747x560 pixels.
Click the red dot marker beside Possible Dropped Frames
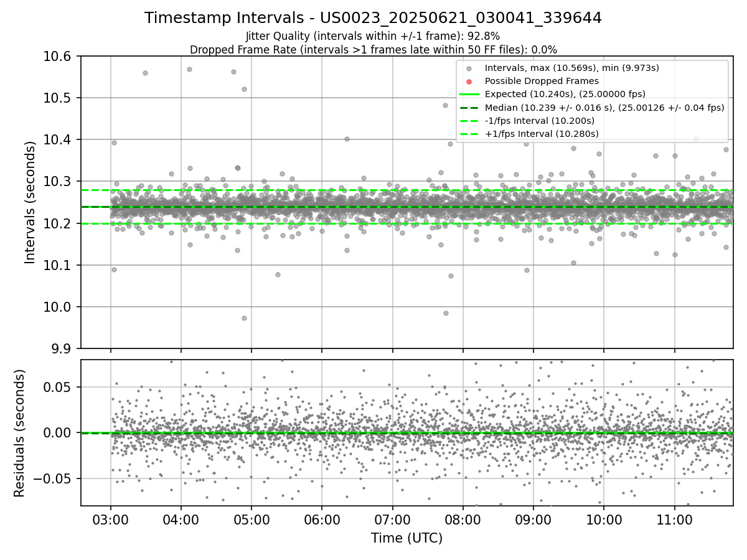tap(469, 82)
